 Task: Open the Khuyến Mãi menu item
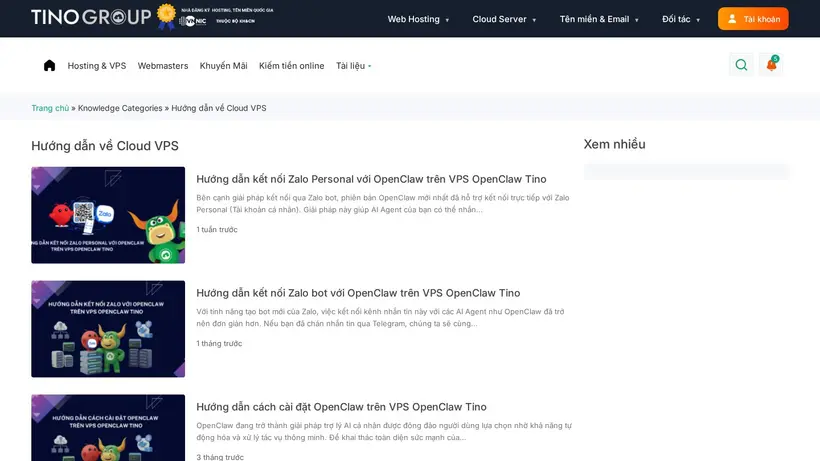[223, 66]
